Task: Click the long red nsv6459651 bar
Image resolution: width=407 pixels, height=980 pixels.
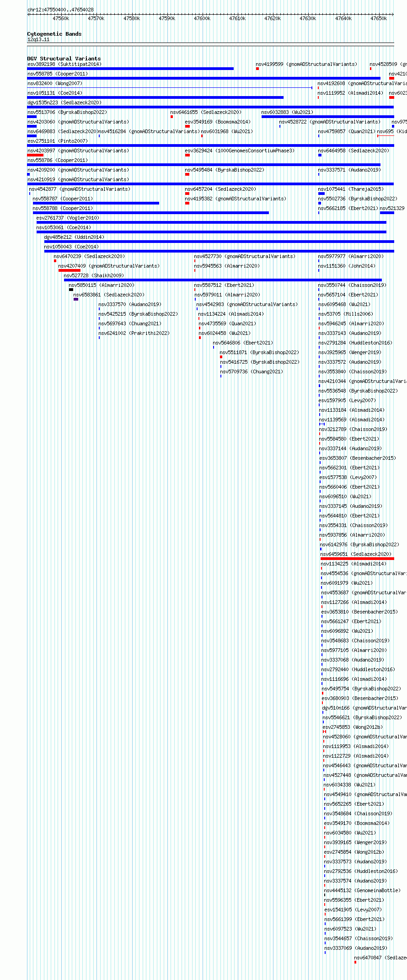Action: tap(357, 559)
